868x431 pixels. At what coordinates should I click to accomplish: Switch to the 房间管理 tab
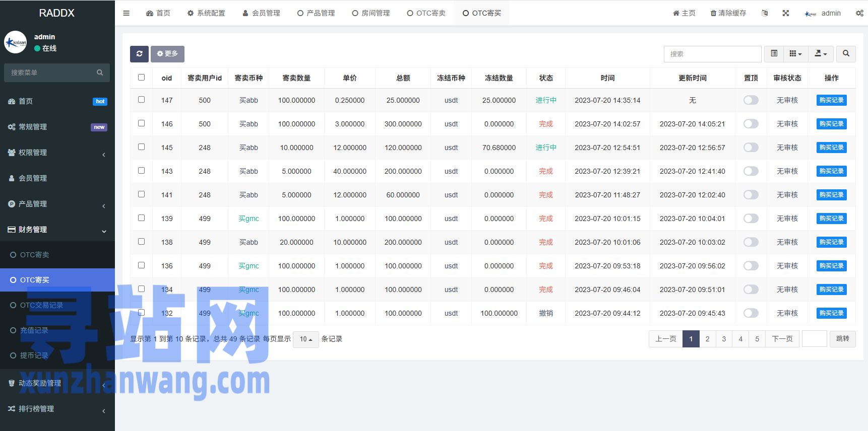pos(371,13)
